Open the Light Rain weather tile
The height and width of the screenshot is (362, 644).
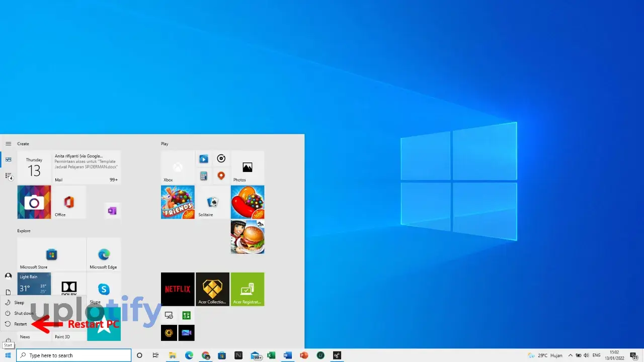[34, 284]
